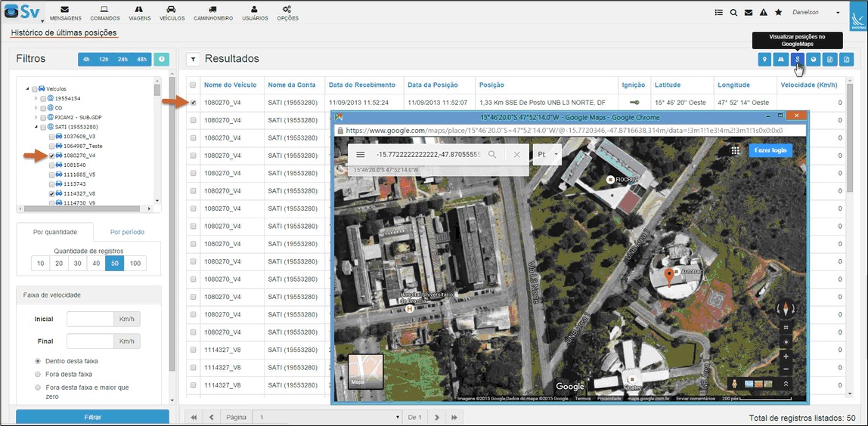The image size is (868, 426).
Task: Open the Mensagens menu icon
Action: tap(65, 9)
